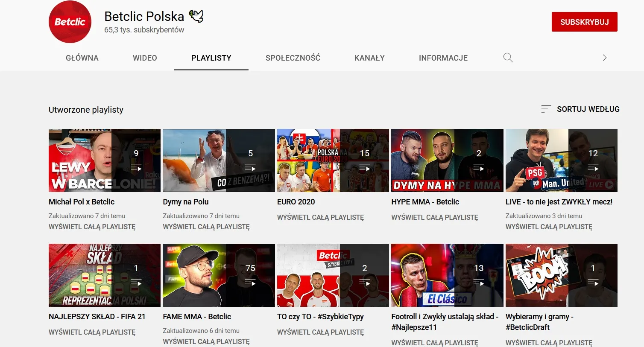Click the TO czy TO - #SzybkieTypy title
The width and height of the screenshot is (644, 347).
click(320, 317)
